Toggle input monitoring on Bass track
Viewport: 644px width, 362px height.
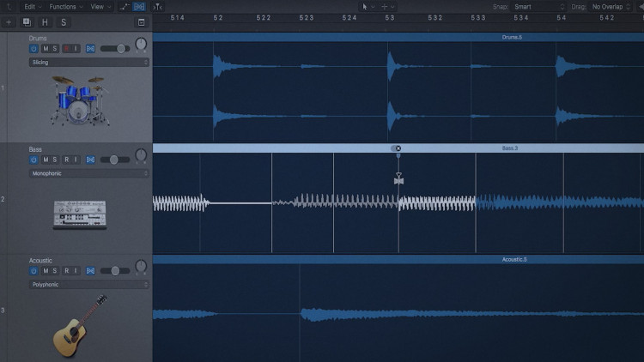(76, 160)
